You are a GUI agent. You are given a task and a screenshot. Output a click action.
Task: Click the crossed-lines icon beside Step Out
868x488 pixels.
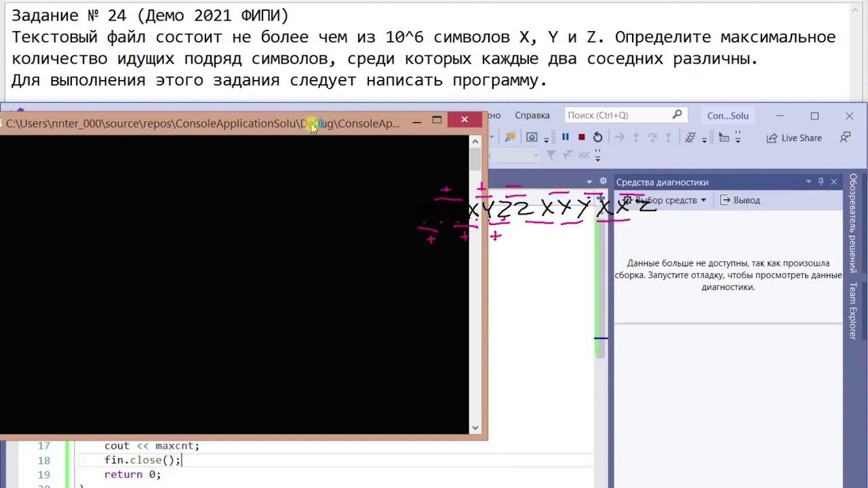690,138
